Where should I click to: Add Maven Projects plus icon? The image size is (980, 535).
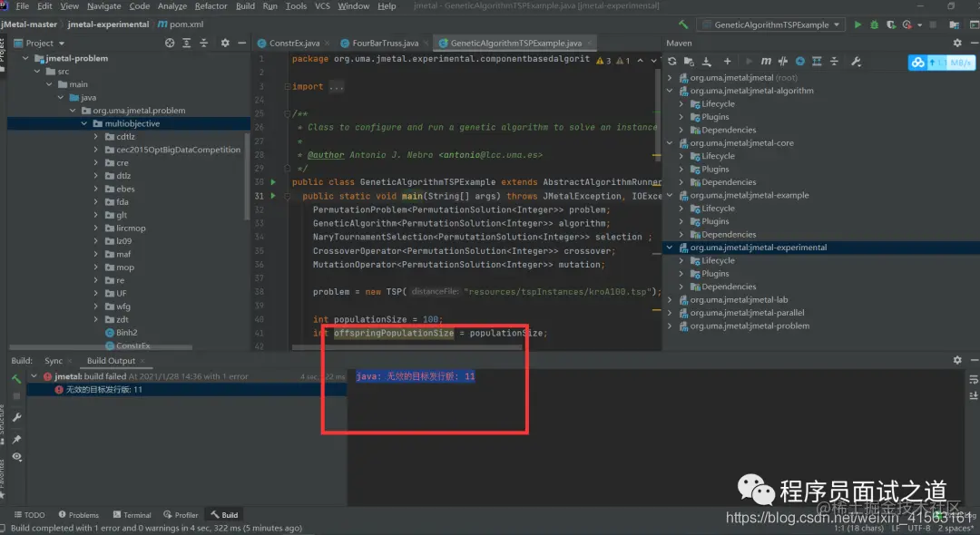point(727,61)
